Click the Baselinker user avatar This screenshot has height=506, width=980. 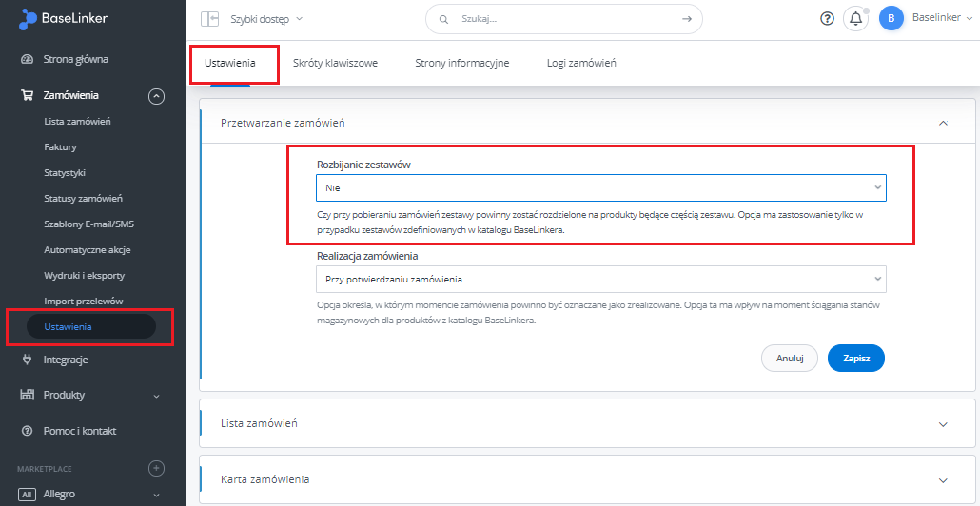click(892, 19)
